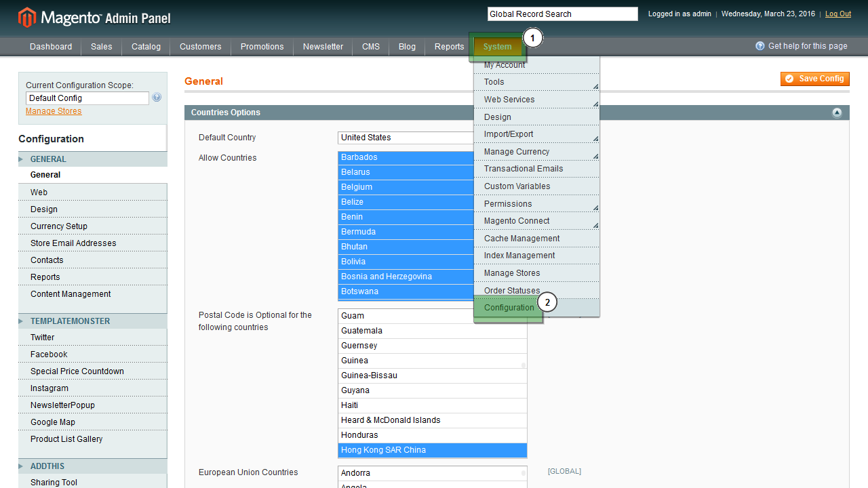Collapse the GENERAL sidebar group
The width and height of the screenshot is (868, 488).
pyautogui.click(x=93, y=159)
